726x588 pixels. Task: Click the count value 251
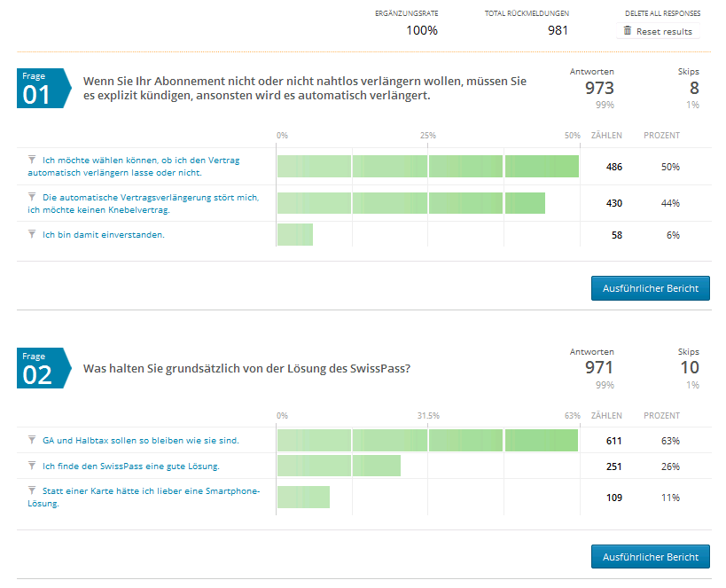tap(614, 466)
